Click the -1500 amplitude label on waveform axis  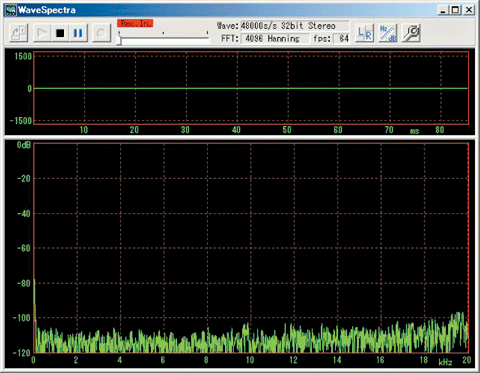(x=21, y=120)
